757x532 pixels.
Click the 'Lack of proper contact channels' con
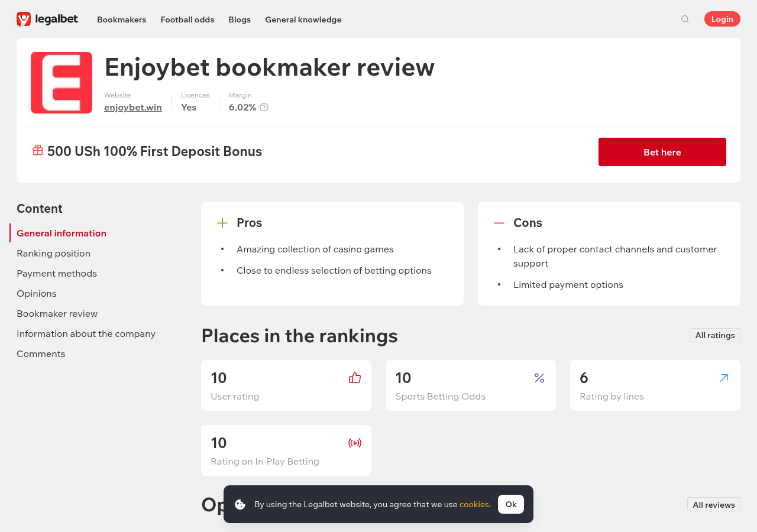615,256
